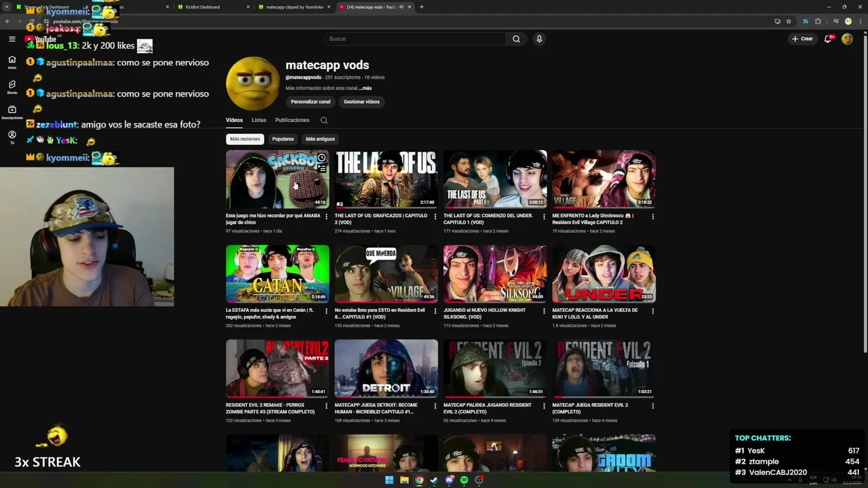
Task: Start voice search with microphone icon
Action: [539, 39]
